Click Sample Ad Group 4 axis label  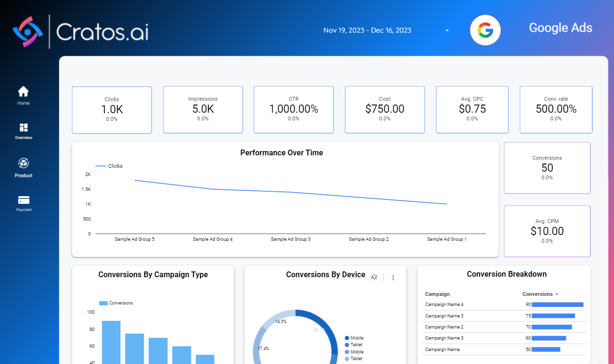[x=213, y=239]
